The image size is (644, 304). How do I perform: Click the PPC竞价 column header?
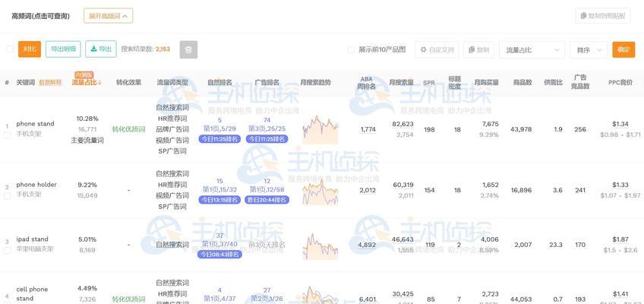point(620,82)
